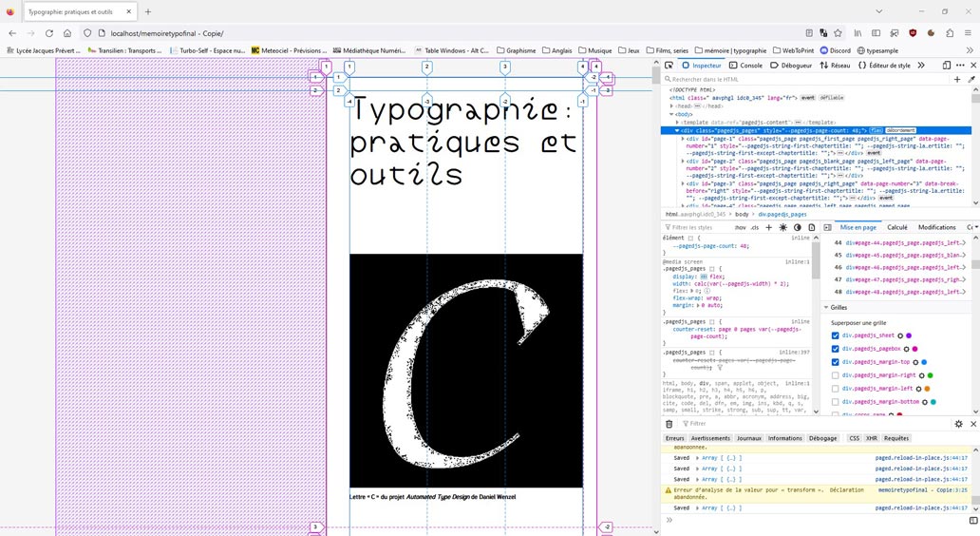Viewport: 980px width, 536px height.
Task: Collapse the selected div.pagedjs_pages node
Action: [677, 131]
